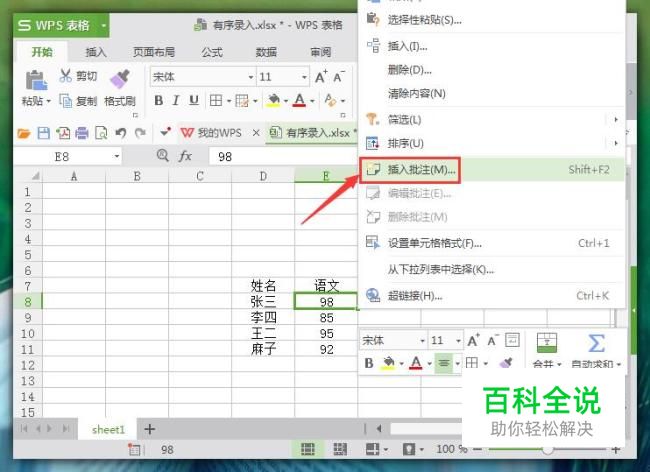Select cell containing 85
Image resolution: width=650 pixels, height=472 pixels.
pyautogui.click(x=326, y=317)
